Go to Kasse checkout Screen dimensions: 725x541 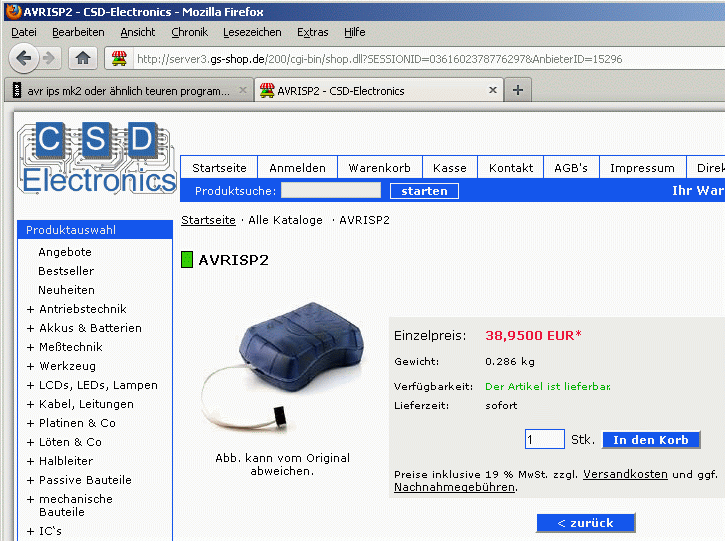[449, 168]
